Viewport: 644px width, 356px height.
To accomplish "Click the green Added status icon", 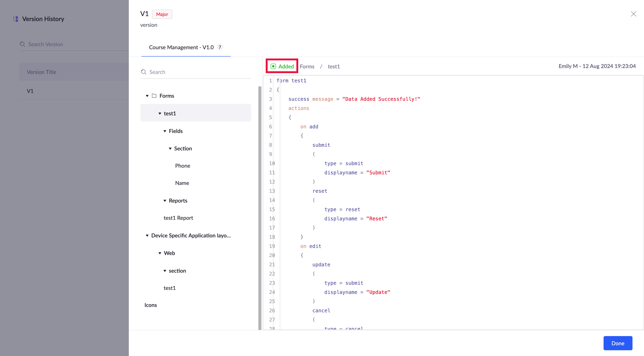I will click(x=273, y=66).
